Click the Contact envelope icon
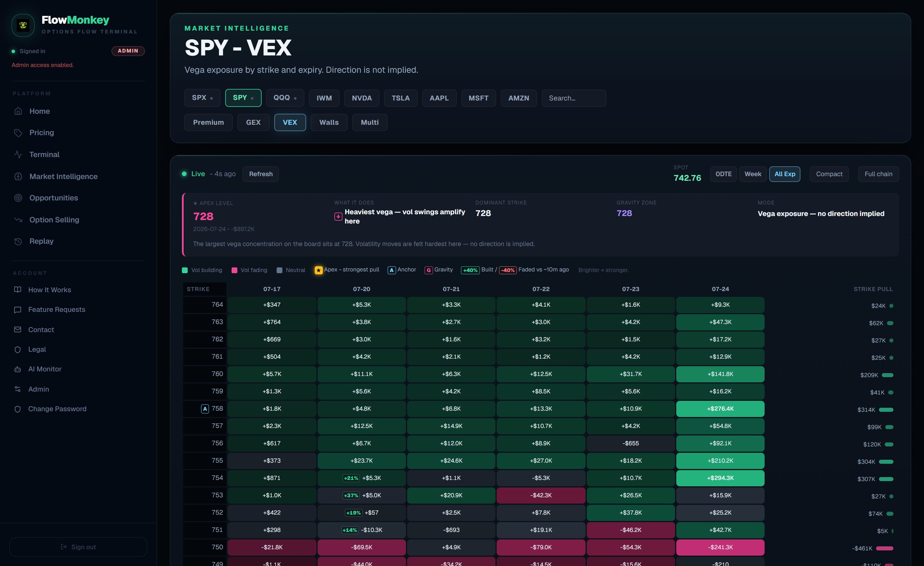This screenshot has width=924, height=566. (18, 330)
